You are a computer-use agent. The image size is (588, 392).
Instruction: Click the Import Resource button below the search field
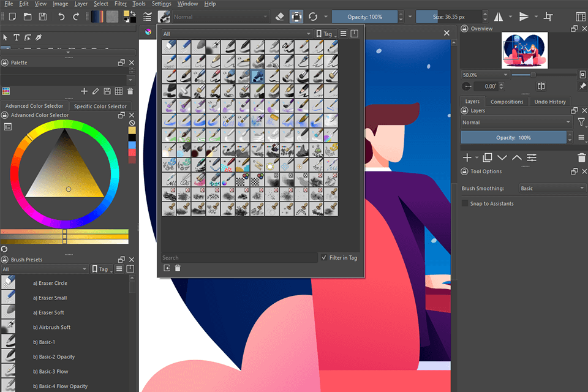[165, 268]
